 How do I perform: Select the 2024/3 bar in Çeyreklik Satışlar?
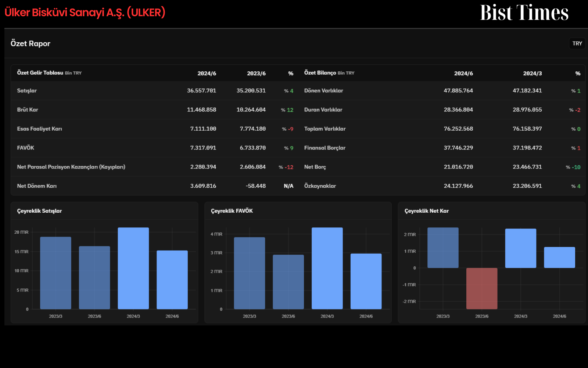[133, 268]
